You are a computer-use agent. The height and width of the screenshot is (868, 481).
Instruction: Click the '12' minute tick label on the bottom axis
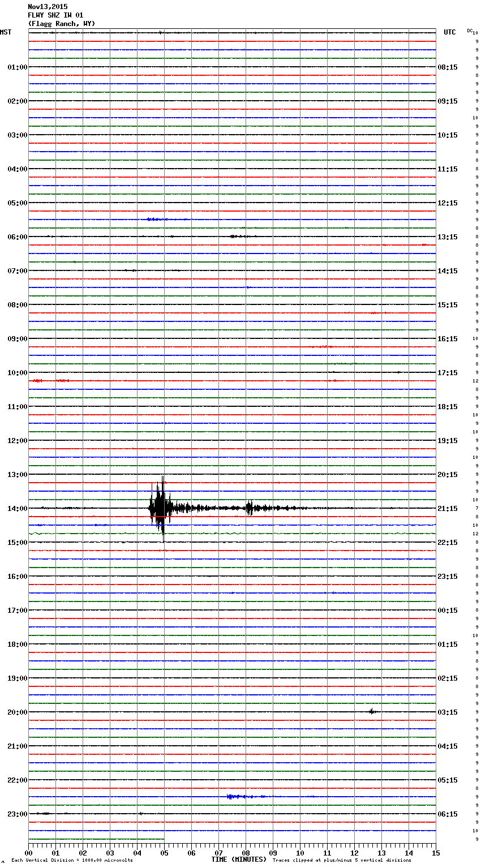[354, 853]
